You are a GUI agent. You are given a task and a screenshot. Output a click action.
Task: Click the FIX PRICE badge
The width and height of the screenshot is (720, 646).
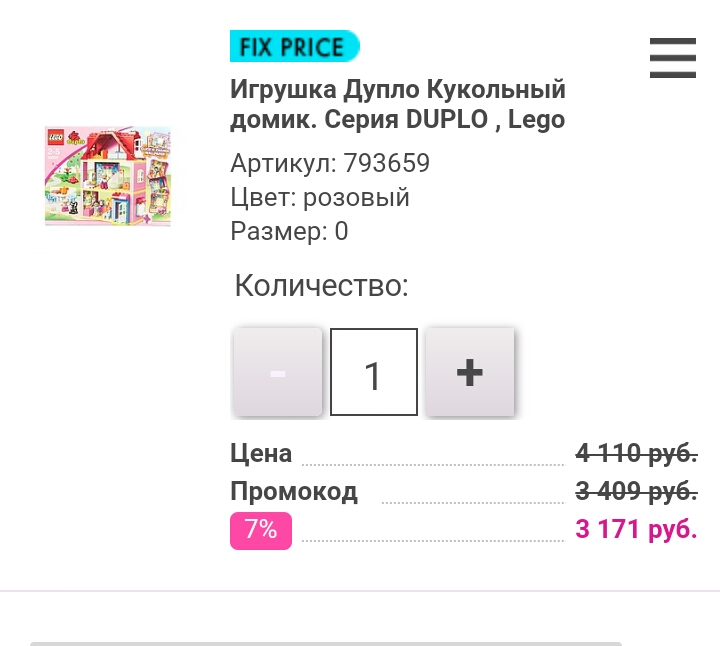[294, 47]
